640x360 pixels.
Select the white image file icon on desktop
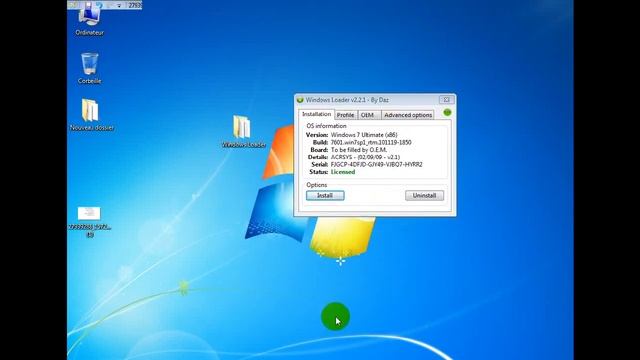(x=89, y=213)
